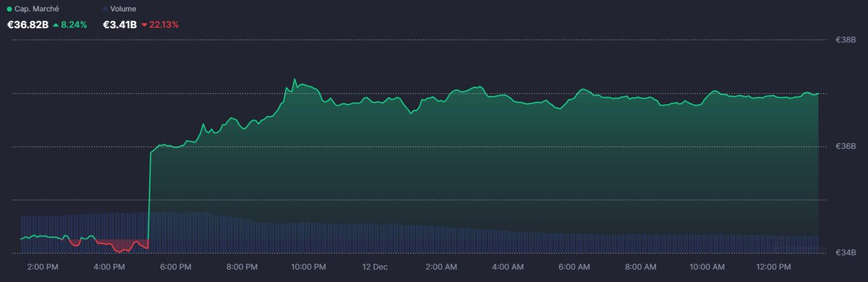Toggle the Cap. Marché series legend
This screenshot has width=868, height=282.
click(x=32, y=9)
